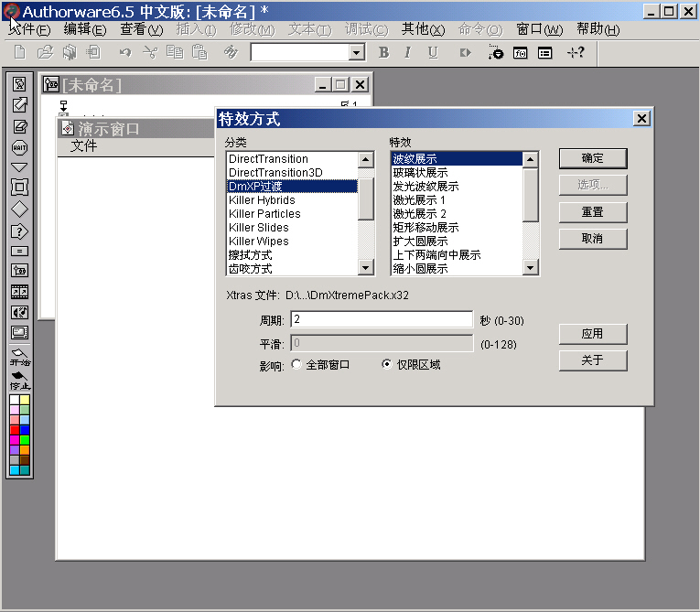This screenshot has height=612, width=700.
Task: Select the 仅限区域 radio button
Action: coord(387,364)
